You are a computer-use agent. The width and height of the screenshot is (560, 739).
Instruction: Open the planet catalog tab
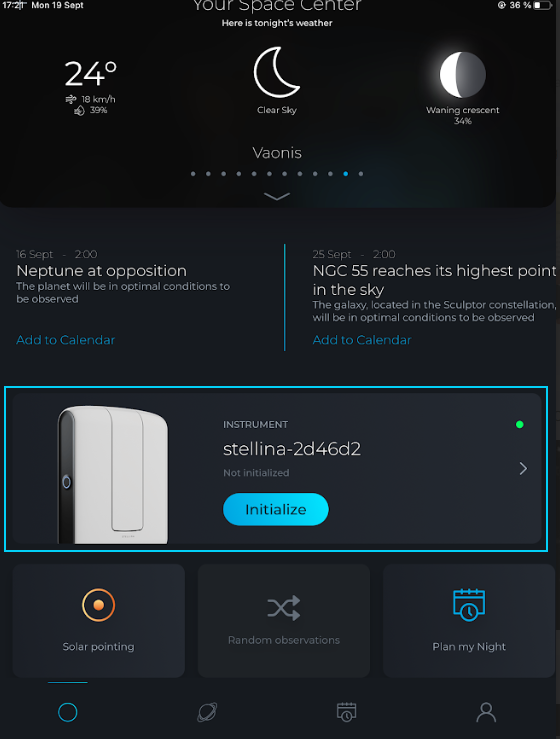[207, 712]
